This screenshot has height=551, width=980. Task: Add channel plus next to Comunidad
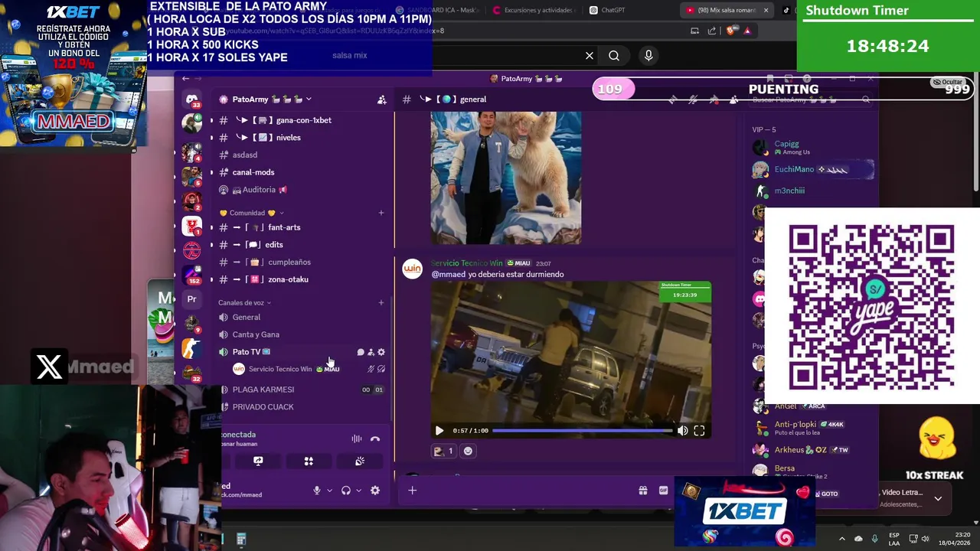(381, 213)
